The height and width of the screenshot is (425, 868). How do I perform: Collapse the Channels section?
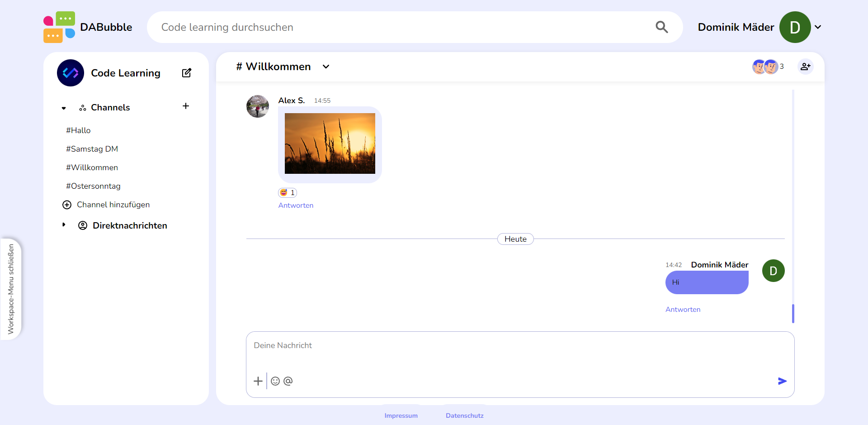coord(63,108)
